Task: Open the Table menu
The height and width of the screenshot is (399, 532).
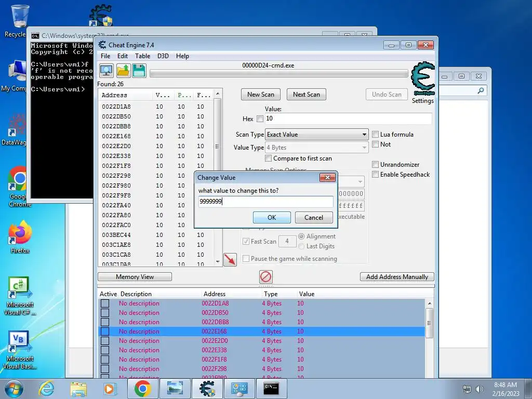Action: point(142,56)
